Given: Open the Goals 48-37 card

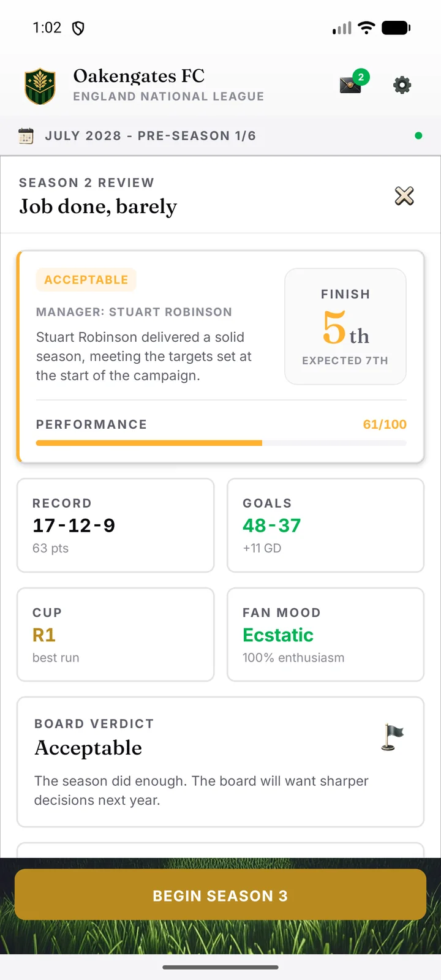Looking at the screenshot, I should click(x=326, y=526).
